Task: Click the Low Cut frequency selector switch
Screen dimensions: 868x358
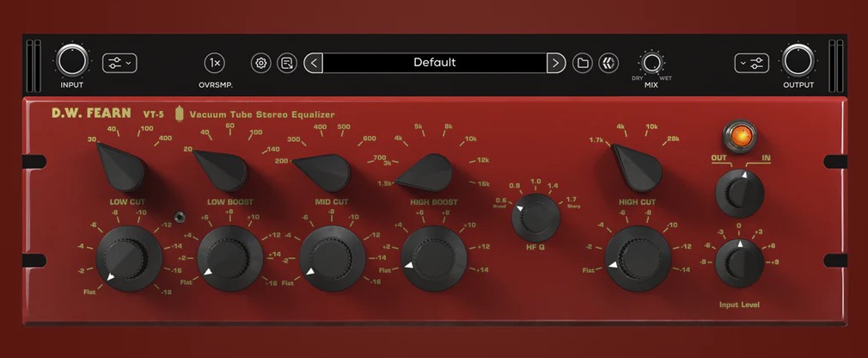Action: pos(119,166)
